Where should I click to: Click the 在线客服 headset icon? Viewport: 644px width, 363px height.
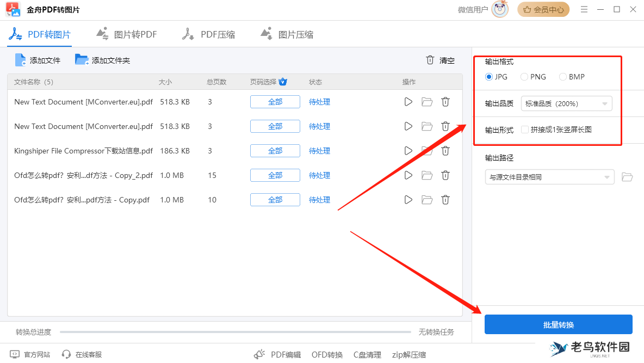pyautogui.click(x=67, y=354)
